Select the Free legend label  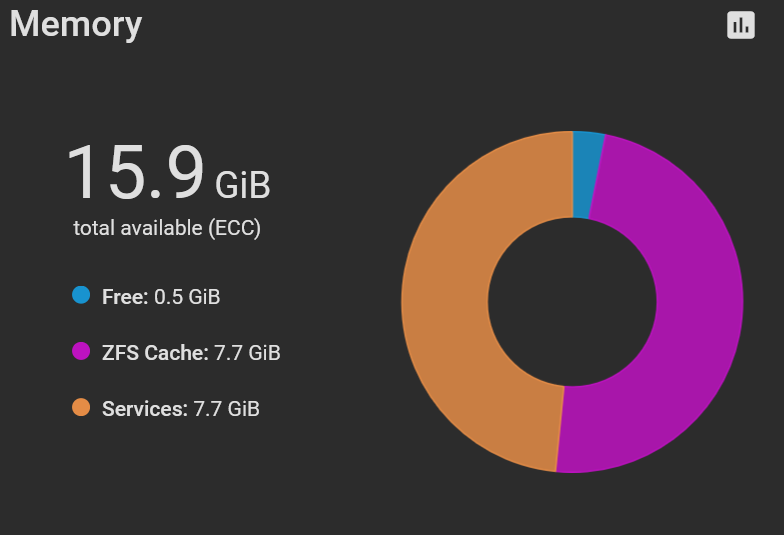[x=125, y=297]
